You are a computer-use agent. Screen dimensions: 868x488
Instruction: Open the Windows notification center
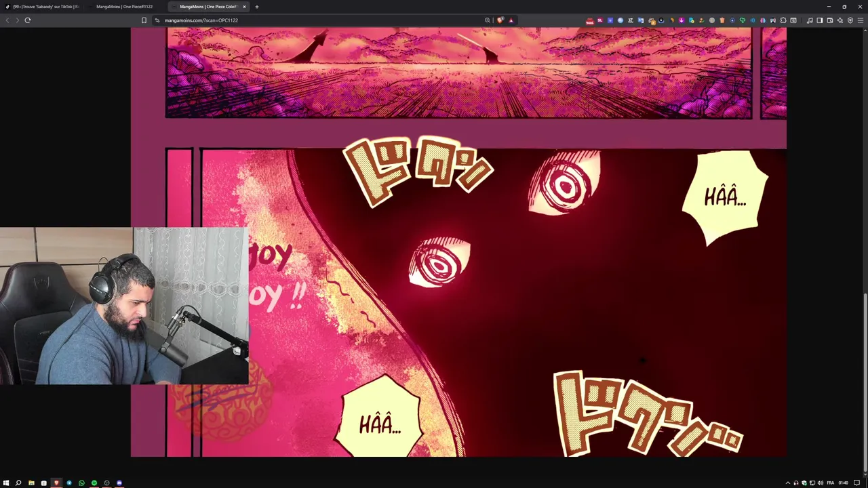856,483
